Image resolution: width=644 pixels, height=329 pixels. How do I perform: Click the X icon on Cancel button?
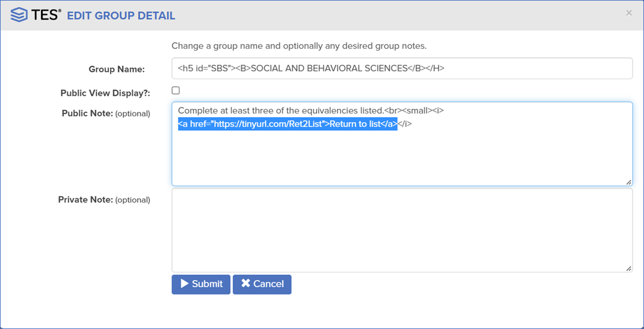pos(245,284)
